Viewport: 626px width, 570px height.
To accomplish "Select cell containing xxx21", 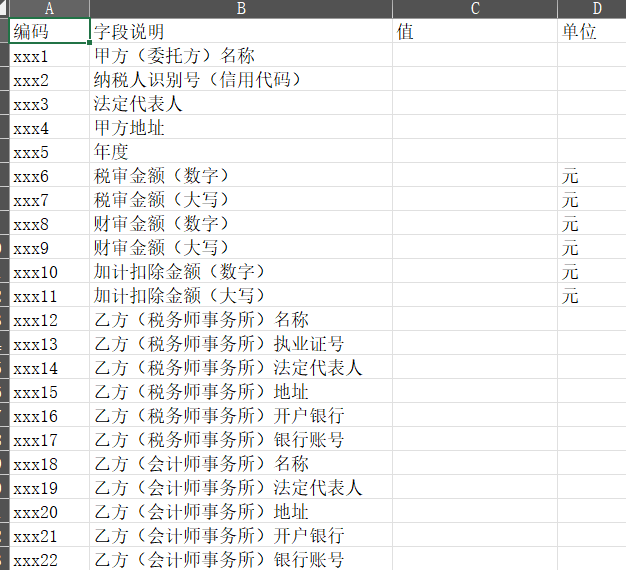I will click(50, 534).
